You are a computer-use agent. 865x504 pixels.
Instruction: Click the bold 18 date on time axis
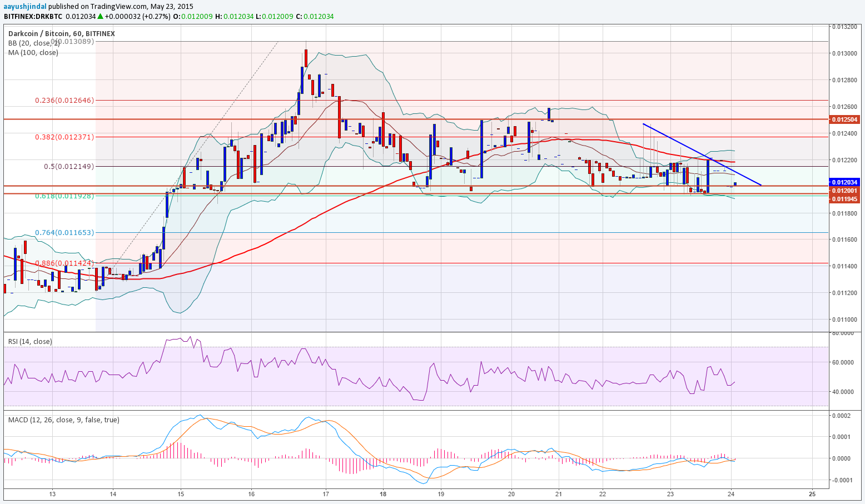(x=382, y=493)
